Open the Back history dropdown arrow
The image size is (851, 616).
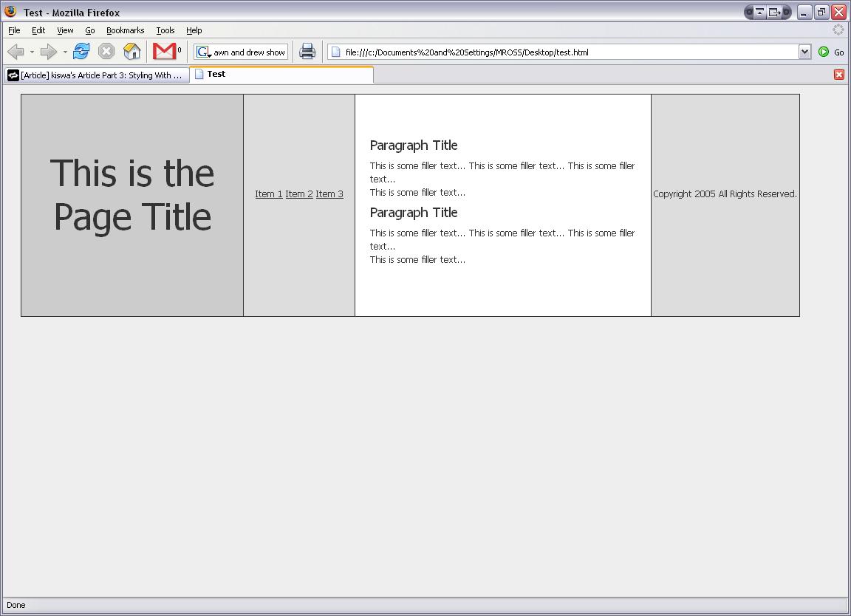click(32, 52)
